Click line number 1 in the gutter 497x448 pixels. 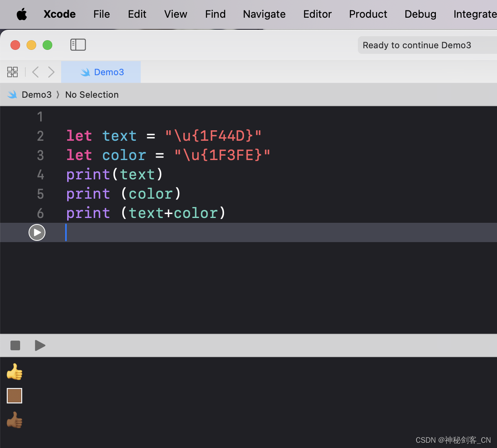[40, 117]
